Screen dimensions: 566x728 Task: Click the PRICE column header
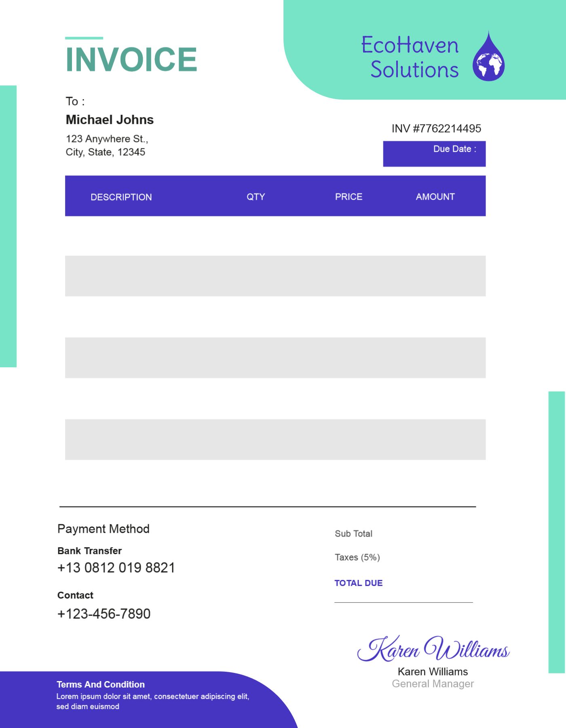click(x=348, y=197)
